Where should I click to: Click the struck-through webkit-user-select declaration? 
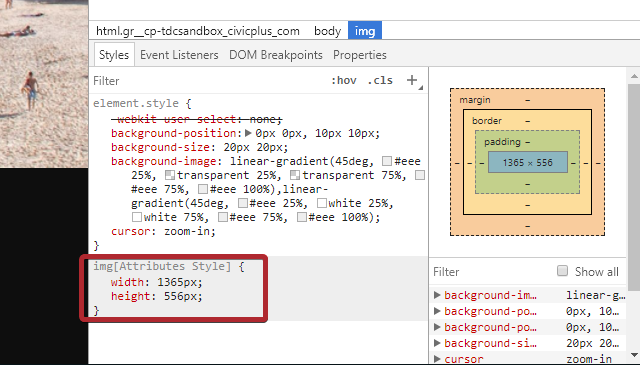coord(196,119)
